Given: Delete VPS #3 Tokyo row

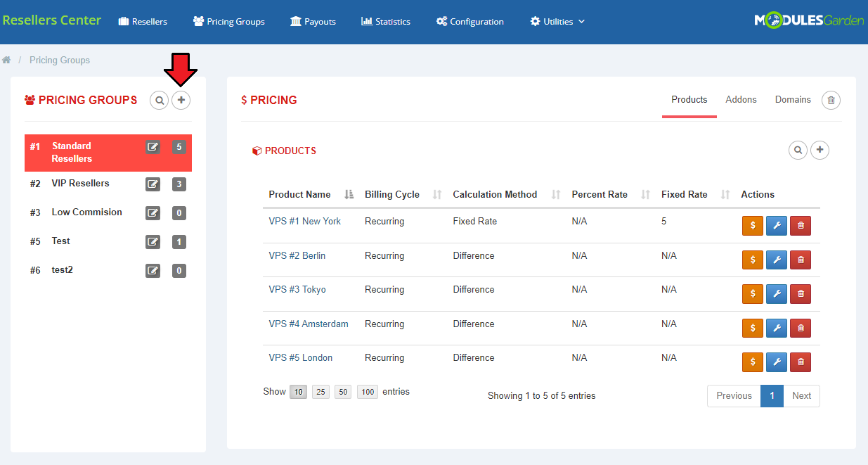Looking at the screenshot, I should [x=801, y=294].
